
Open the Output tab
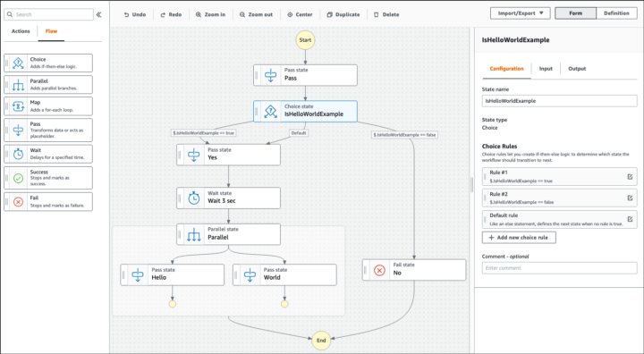pyautogui.click(x=577, y=69)
